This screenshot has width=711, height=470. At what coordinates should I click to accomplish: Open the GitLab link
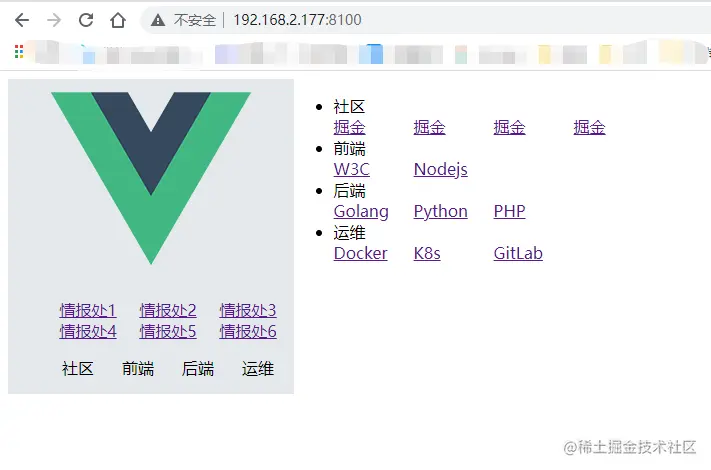(518, 253)
